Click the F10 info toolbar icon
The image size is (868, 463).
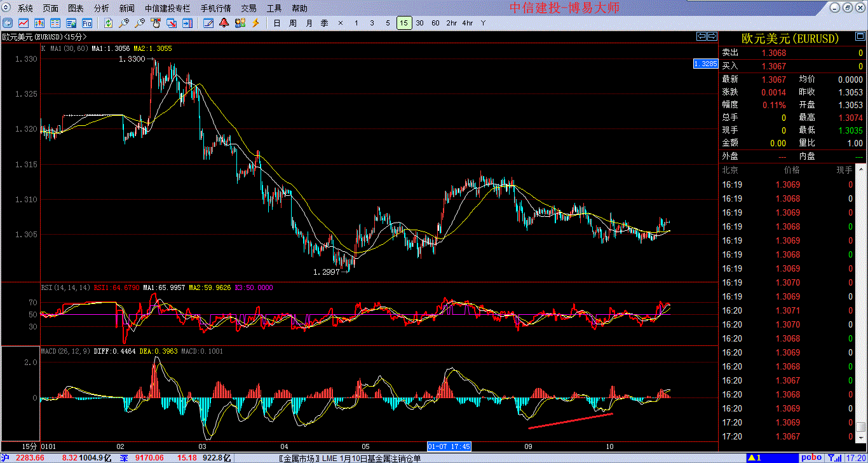pyautogui.click(x=87, y=23)
